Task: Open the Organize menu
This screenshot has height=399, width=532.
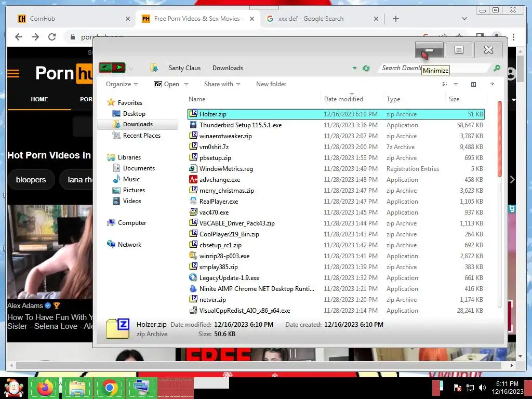Action: 122,84
